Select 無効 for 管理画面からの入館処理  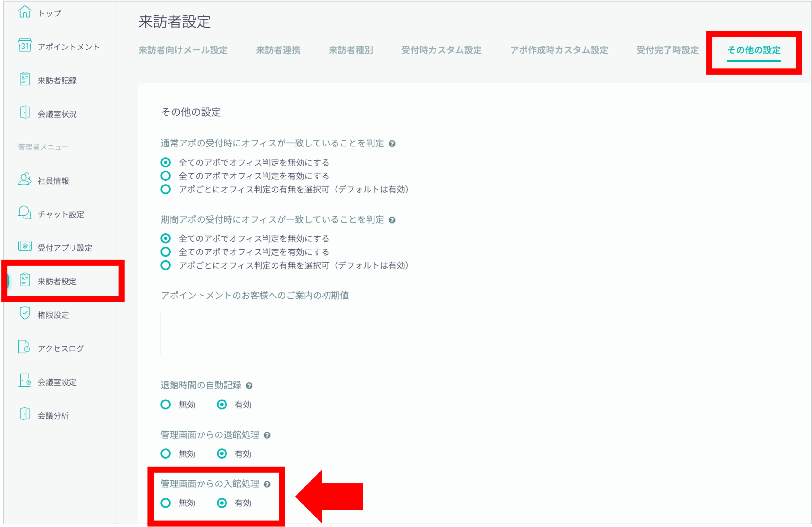pos(166,503)
